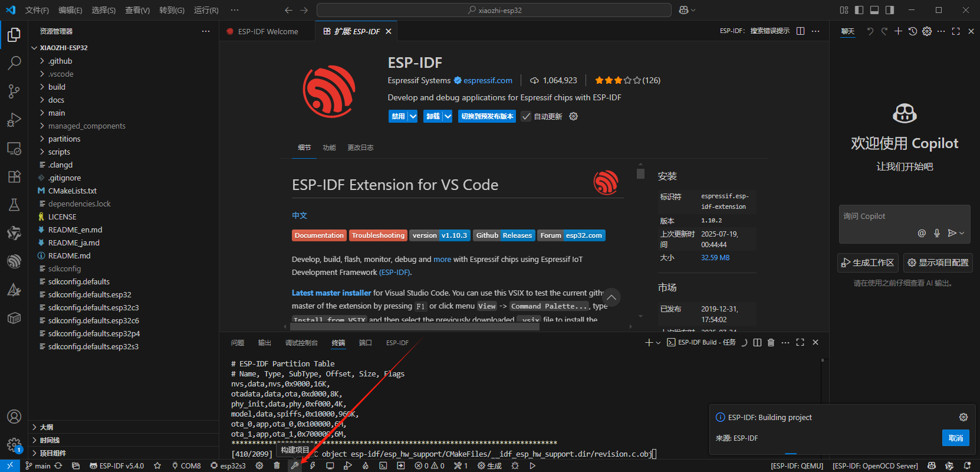The height and width of the screenshot is (472, 980).
Task: Open send options dropdown in Copilot input
Action: [x=962, y=233]
